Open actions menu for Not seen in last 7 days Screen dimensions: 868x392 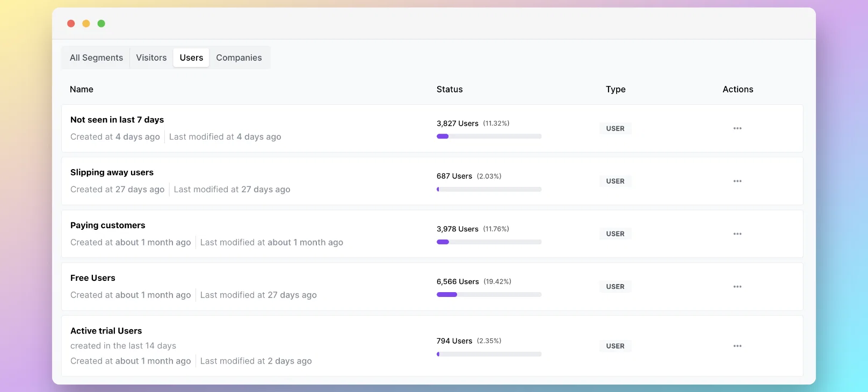click(737, 128)
